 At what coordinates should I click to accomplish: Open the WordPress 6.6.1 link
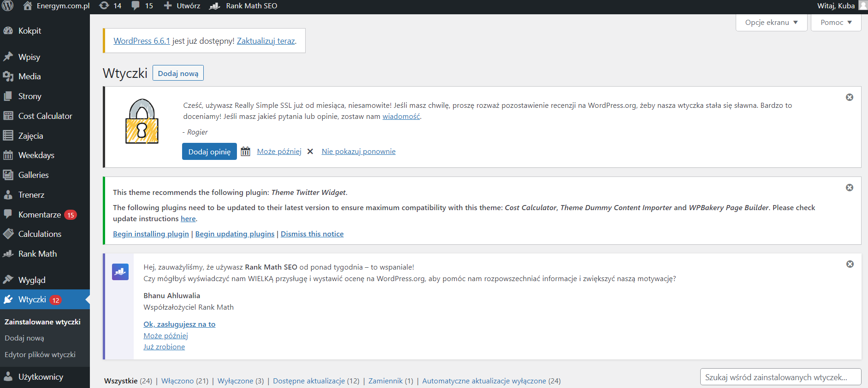tap(142, 41)
